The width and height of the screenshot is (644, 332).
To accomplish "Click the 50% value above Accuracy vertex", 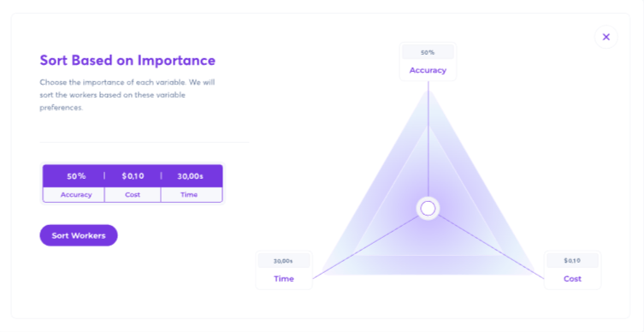I will click(x=428, y=52).
